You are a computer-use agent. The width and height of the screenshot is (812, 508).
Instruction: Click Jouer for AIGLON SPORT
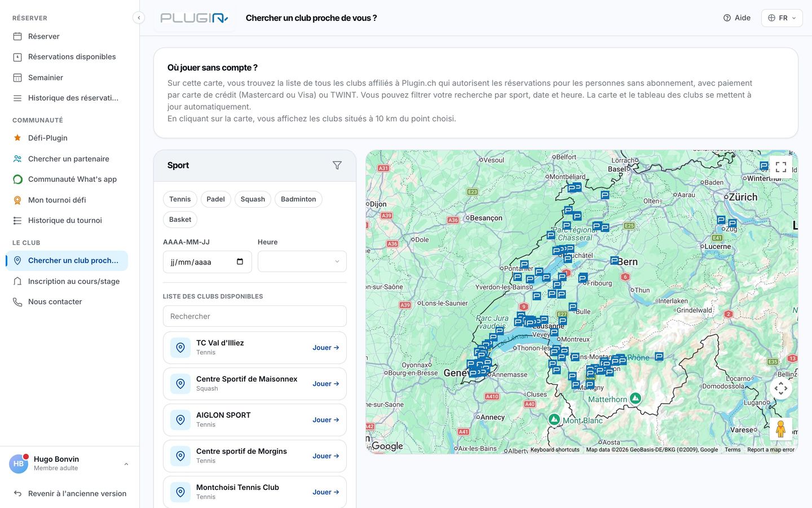326,420
